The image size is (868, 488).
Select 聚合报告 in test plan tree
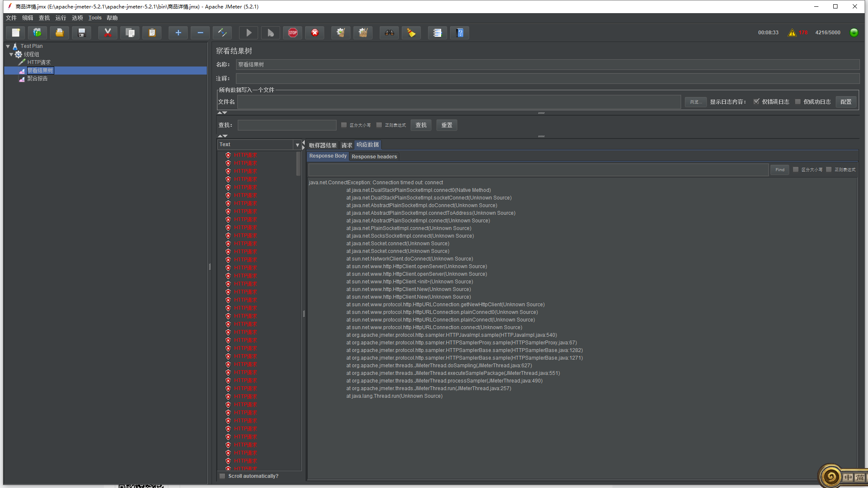coord(37,78)
